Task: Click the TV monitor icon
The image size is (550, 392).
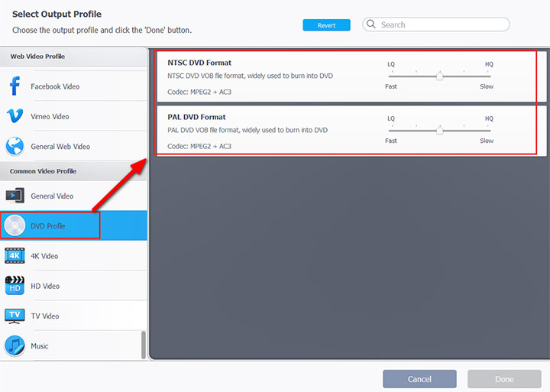Action: (15, 316)
